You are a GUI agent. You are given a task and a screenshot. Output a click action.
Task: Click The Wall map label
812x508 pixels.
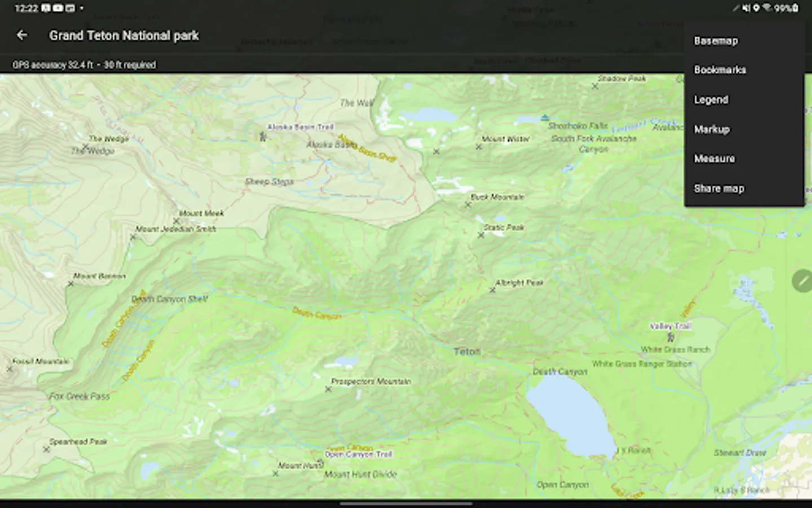[x=357, y=103]
